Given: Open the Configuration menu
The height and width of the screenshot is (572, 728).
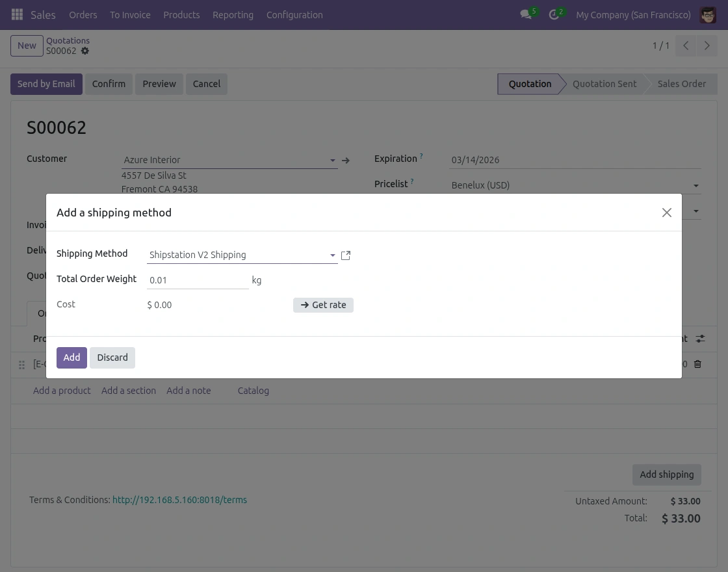Looking at the screenshot, I should point(294,14).
